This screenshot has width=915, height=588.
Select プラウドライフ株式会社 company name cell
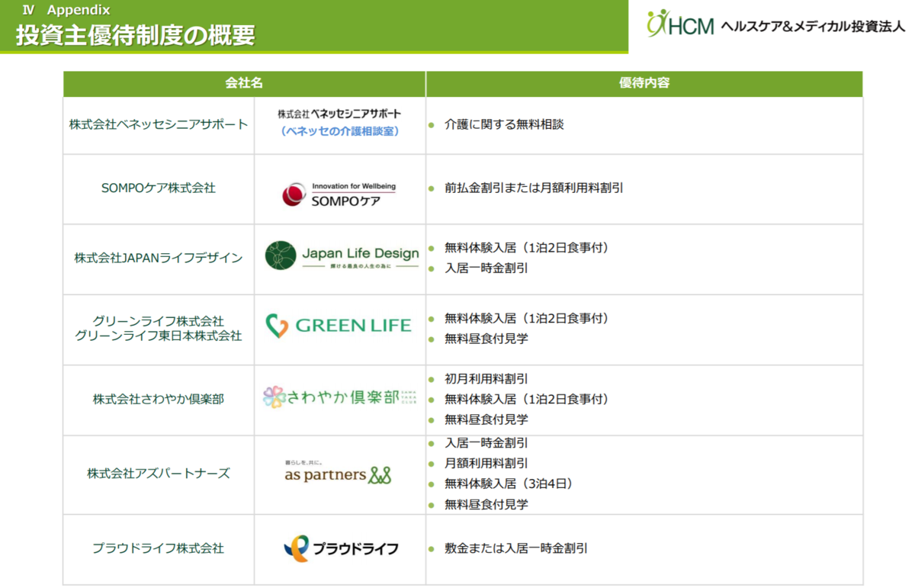tap(159, 548)
